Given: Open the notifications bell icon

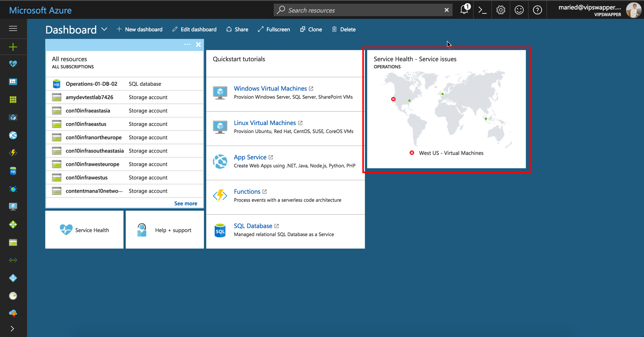Looking at the screenshot, I should coord(464,10).
